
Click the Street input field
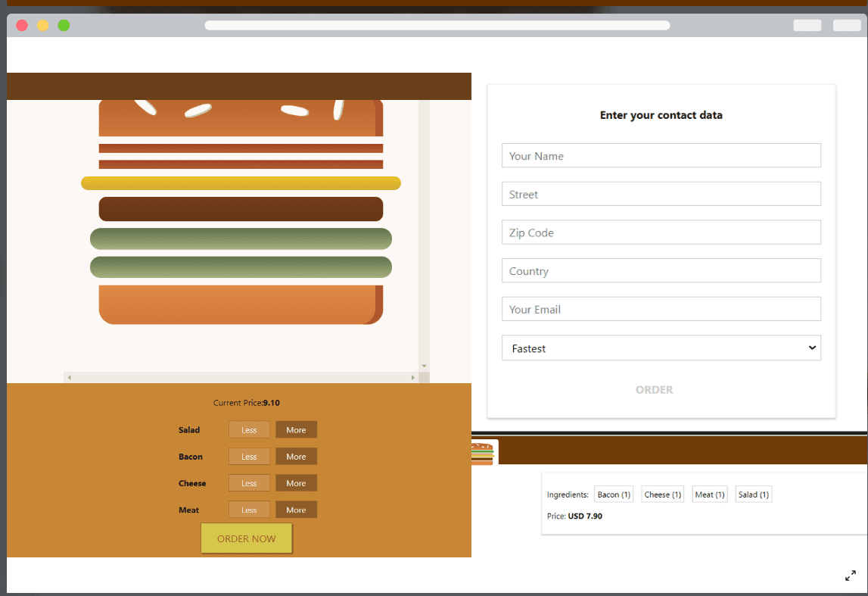[x=661, y=194]
